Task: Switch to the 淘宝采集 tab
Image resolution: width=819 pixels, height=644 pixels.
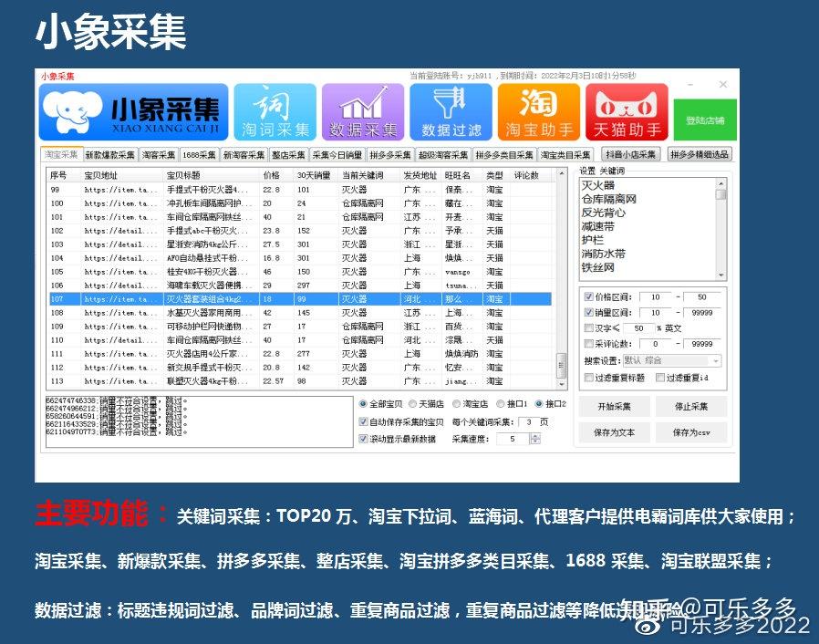Action: point(61,154)
